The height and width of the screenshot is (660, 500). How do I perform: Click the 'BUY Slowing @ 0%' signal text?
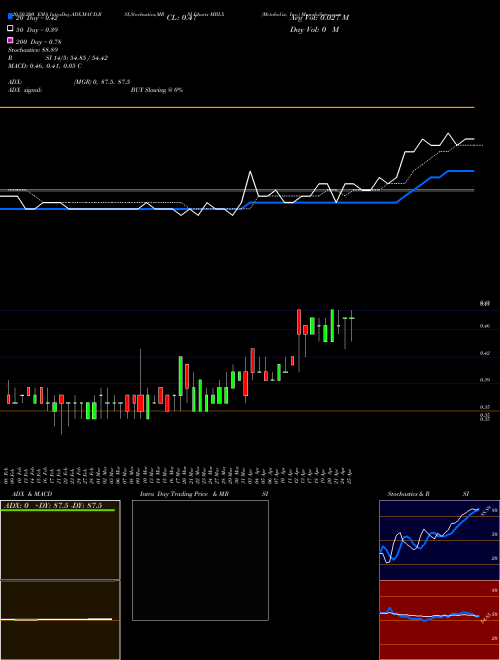[157, 90]
